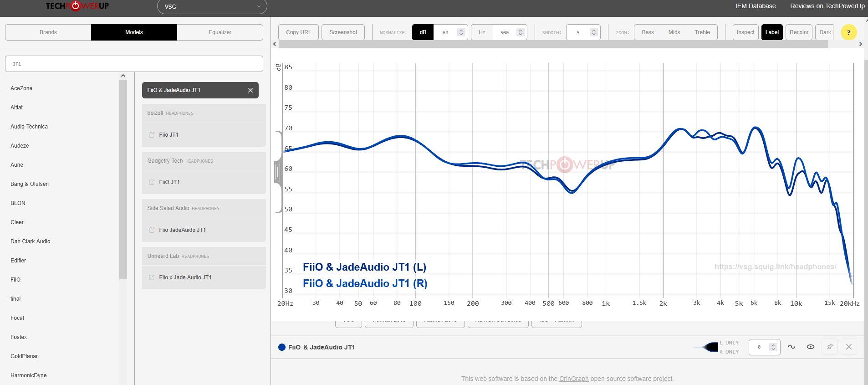Click the TechPowerUp logo
Screen dimensions: 868x385
pos(77,6)
